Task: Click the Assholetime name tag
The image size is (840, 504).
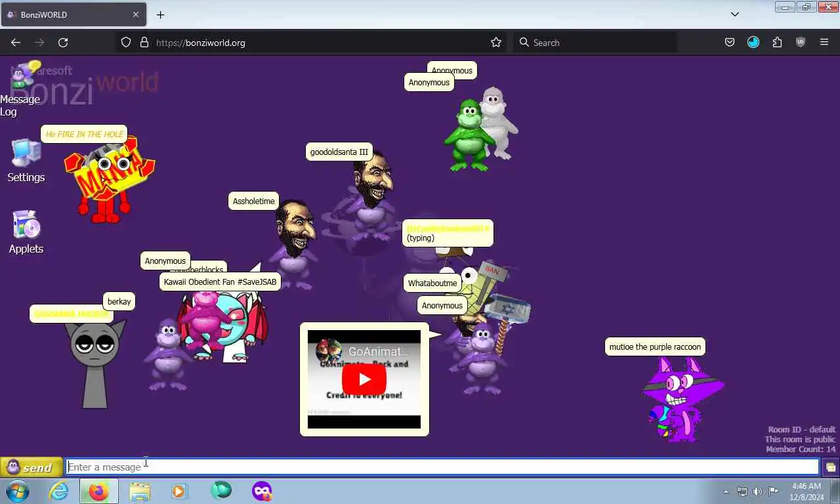Action: coord(253,201)
